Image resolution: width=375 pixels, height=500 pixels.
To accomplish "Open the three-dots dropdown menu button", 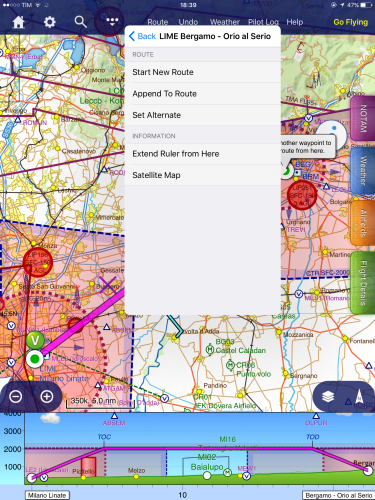I will click(x=112, y=22).
